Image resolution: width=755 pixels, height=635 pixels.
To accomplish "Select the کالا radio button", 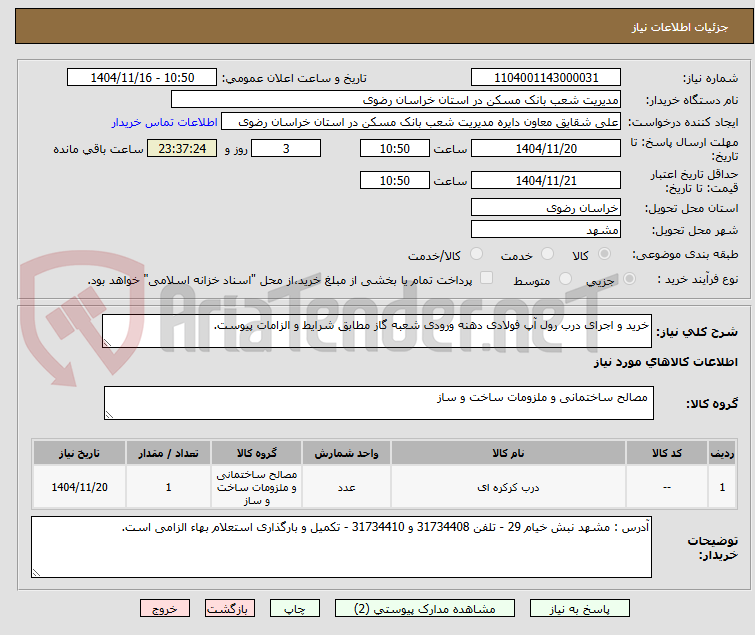I will coord(604,254).
